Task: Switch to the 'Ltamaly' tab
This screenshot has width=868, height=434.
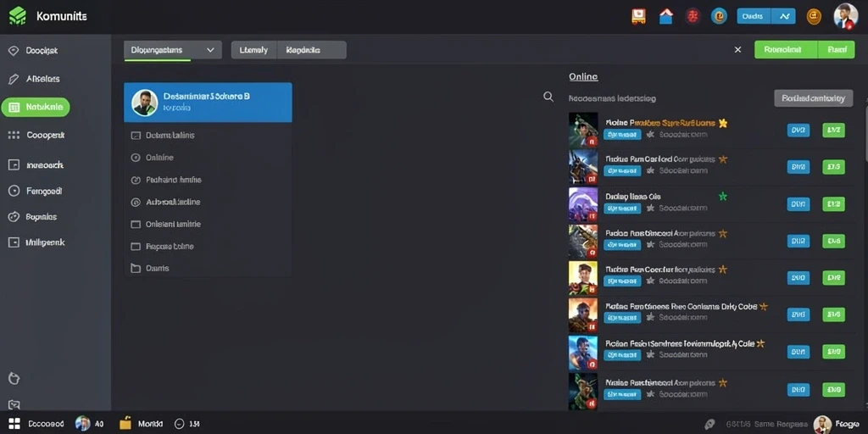Action: tap(253, 50)
